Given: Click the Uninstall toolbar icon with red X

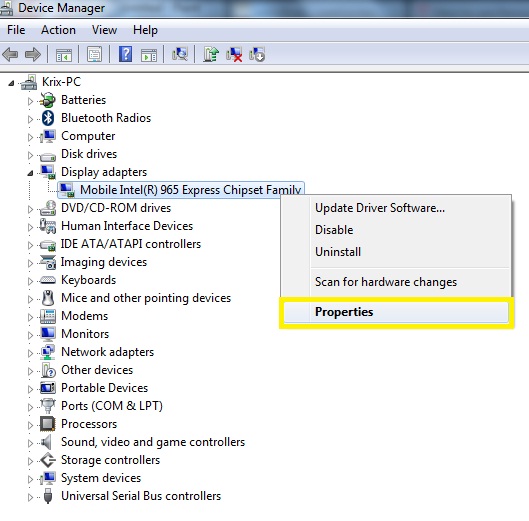Looking at the screenshot, I should [x=234, y=54].
